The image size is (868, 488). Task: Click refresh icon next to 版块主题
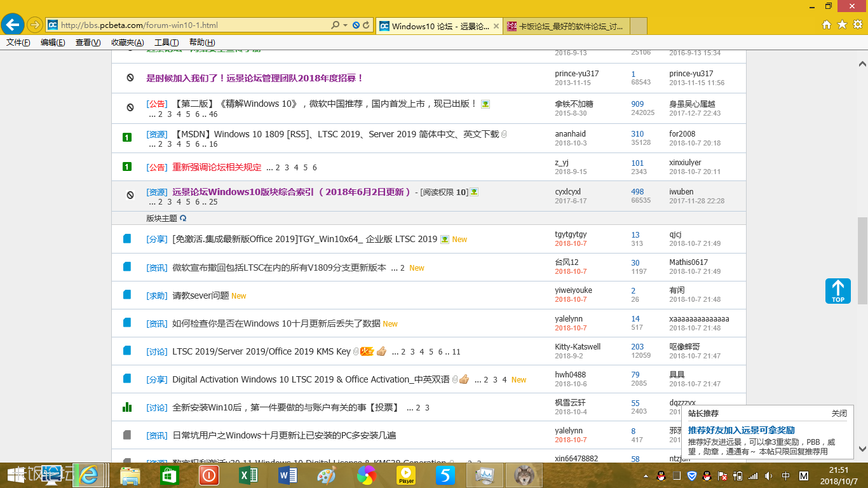click(183, 218)
